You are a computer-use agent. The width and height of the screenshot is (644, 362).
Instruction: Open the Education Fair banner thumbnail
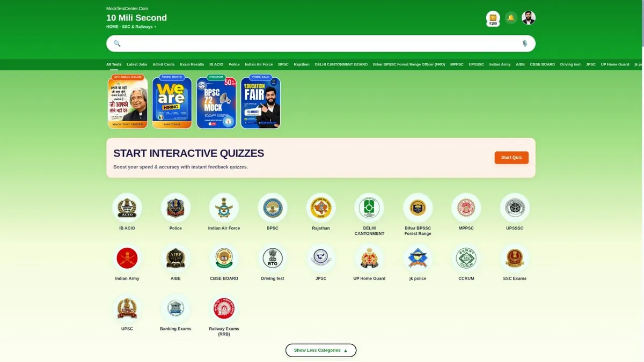coord(260,102)
